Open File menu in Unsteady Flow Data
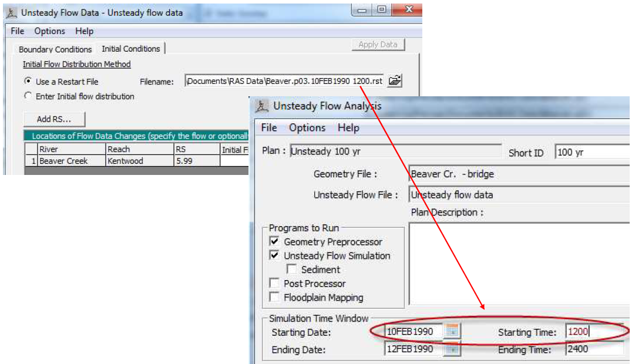 click(18, 31)
